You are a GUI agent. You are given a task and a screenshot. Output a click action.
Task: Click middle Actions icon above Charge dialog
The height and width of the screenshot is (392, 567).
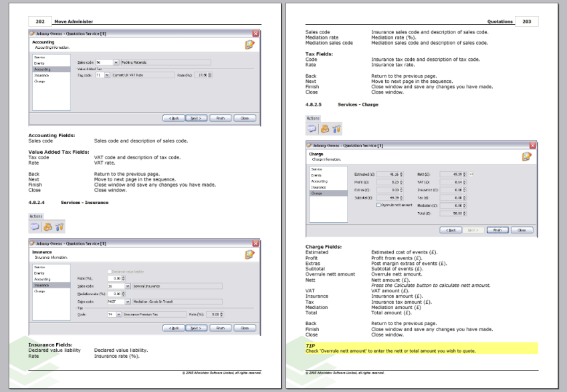coord(322,128)
